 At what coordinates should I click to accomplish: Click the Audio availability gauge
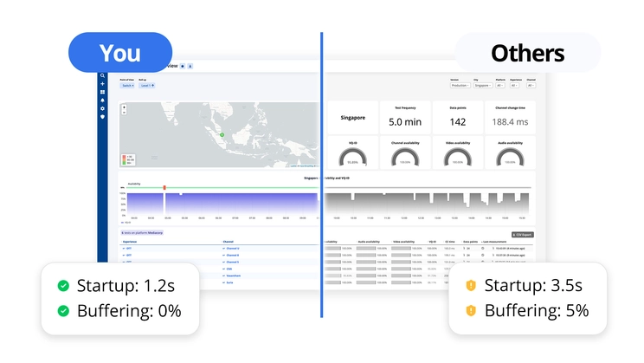510,157
